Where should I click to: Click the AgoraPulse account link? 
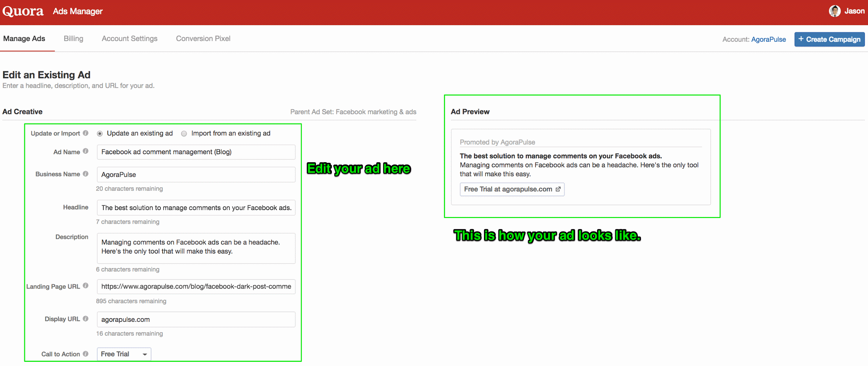[768, 39]
